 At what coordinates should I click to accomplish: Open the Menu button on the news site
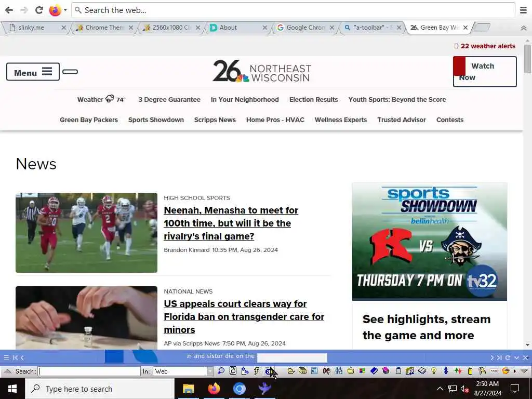point(33,72)
